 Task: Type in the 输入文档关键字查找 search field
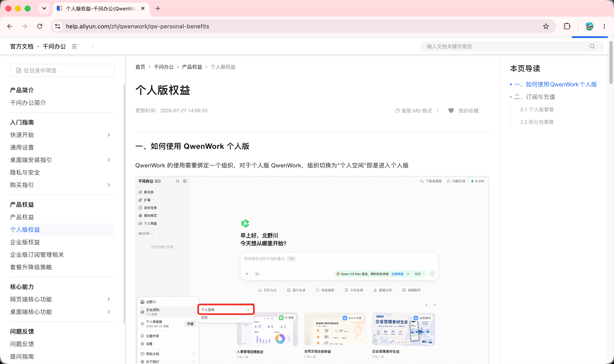click(512, 46)
